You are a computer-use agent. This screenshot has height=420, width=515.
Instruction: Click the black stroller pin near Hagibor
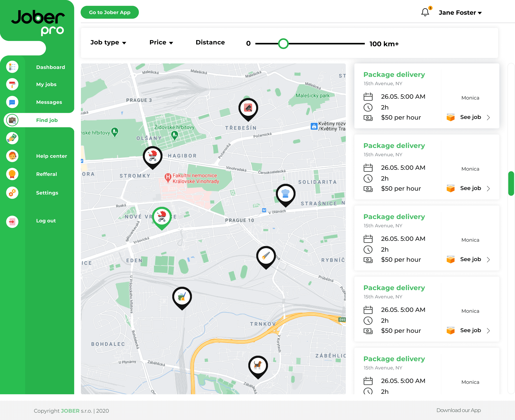[x=153, y=156]
